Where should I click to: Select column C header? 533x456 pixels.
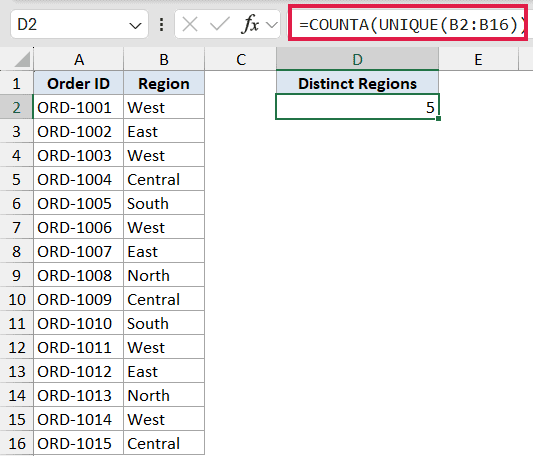coord(241,59)
